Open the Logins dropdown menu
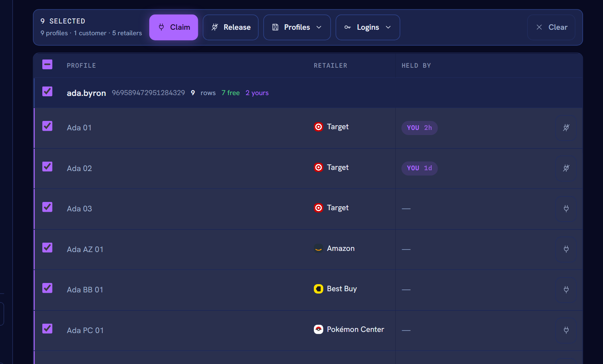This screenshot has width=603, height=364. [368, 27]
